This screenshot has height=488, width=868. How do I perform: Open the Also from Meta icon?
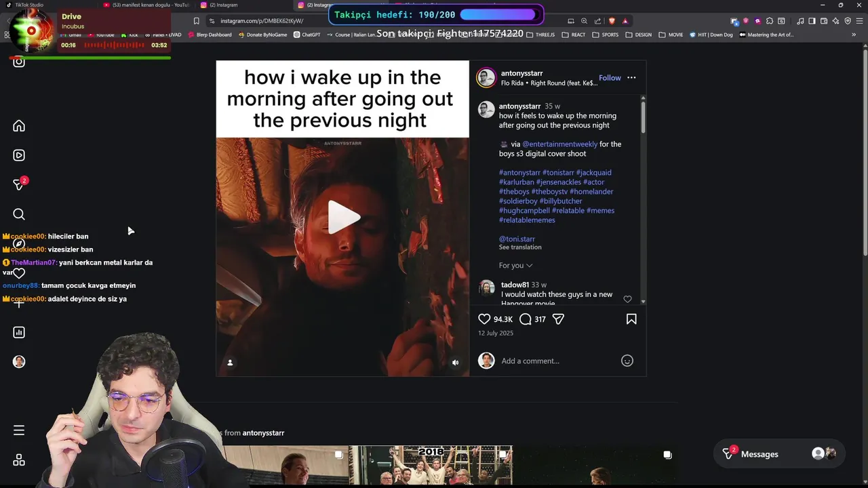pyautogui.click(x=19, y=460)
